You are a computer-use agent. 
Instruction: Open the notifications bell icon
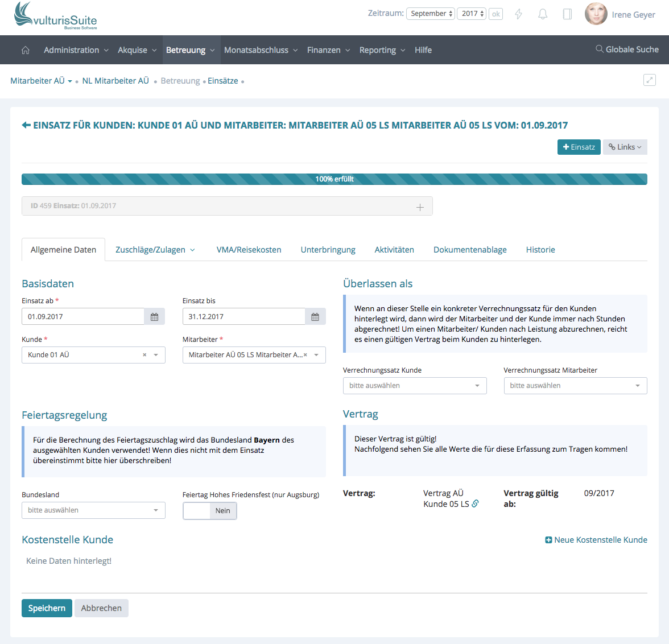[x=543, y=14]
